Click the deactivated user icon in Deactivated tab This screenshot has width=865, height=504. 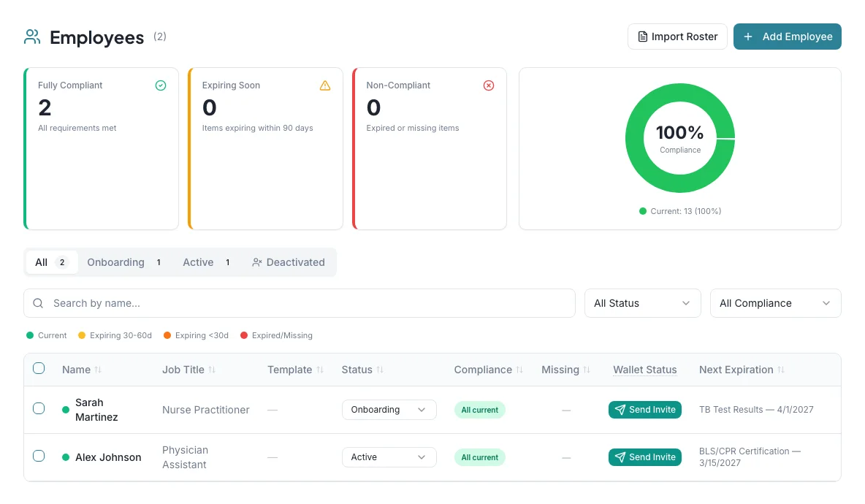(256, 262)
